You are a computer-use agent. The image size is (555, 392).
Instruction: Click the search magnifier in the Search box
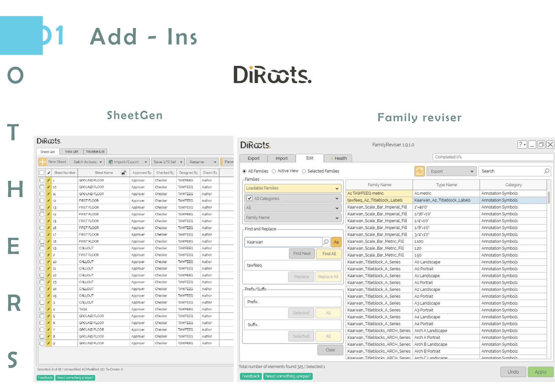pos(546,171)
